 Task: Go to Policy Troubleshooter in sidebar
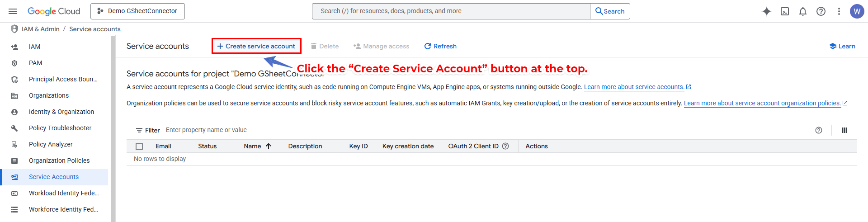(60, 128)
